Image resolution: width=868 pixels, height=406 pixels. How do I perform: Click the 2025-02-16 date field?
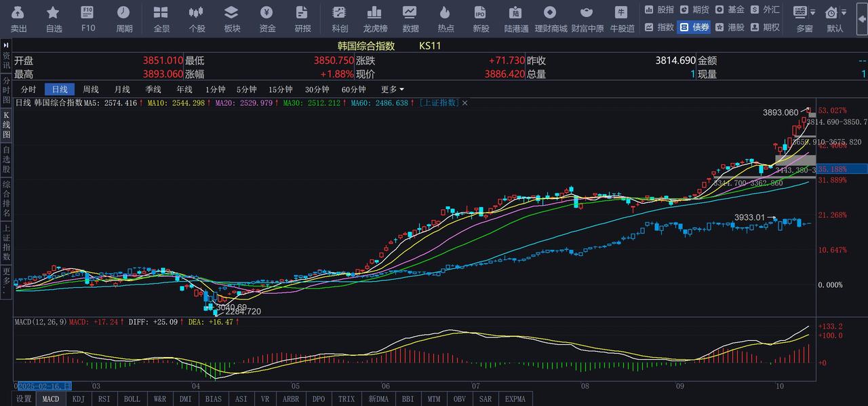44,386
